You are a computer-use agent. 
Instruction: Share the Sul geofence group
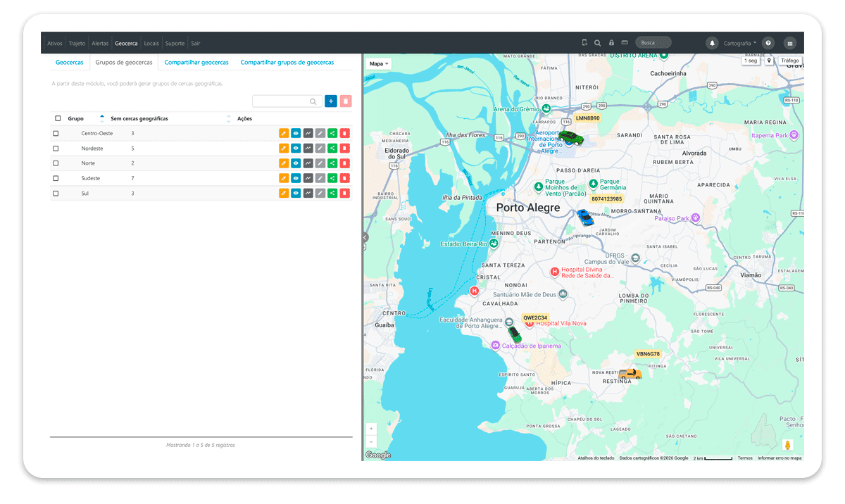pyautogui.click(x=332, y=193)
